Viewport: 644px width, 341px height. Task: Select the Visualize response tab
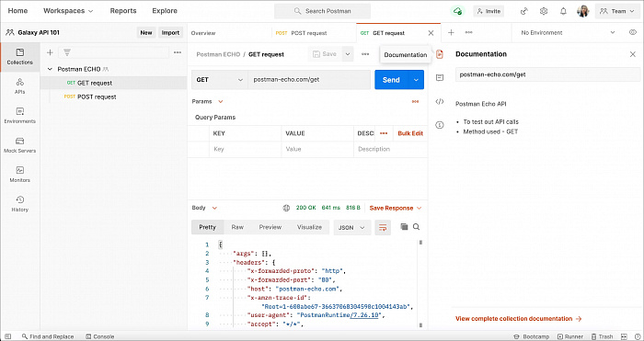click(x=309, y=227)
